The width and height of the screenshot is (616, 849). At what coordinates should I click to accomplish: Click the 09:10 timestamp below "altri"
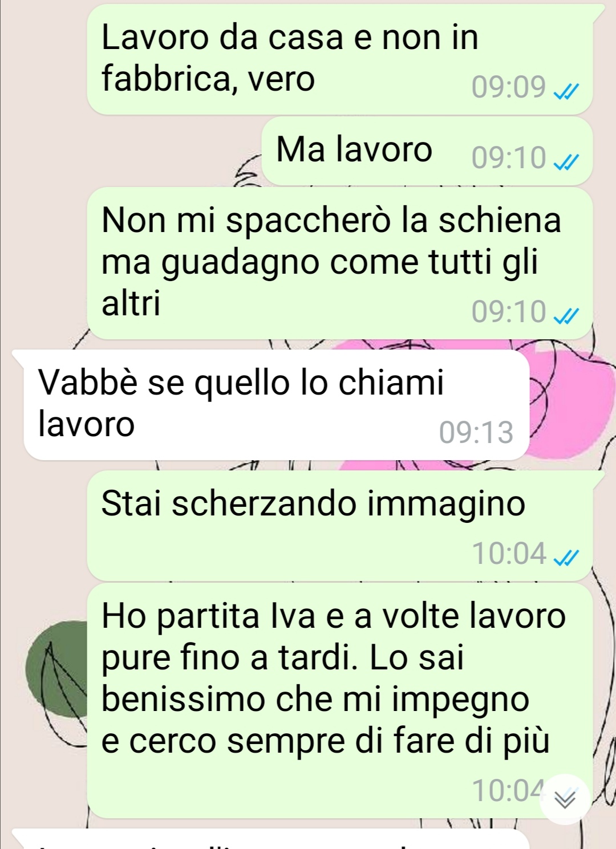pos(509,311)
